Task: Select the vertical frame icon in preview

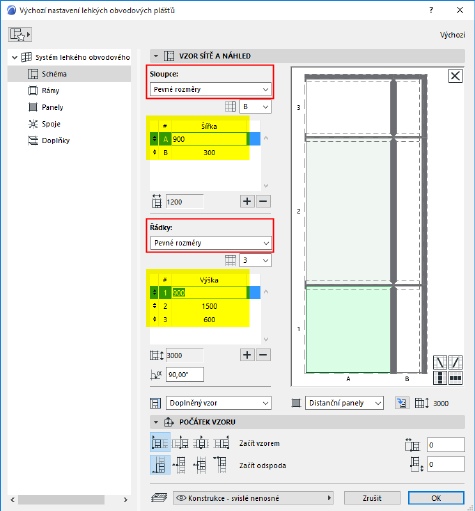Action: point(440,378)
